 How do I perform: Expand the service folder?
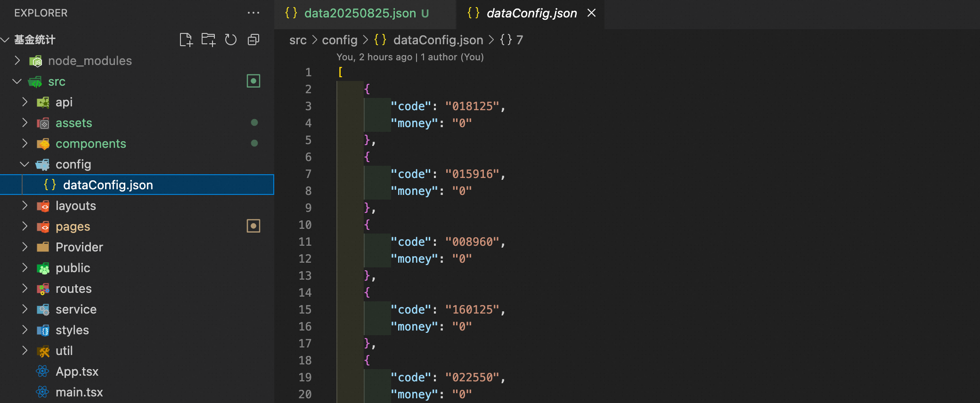point(25,309)
